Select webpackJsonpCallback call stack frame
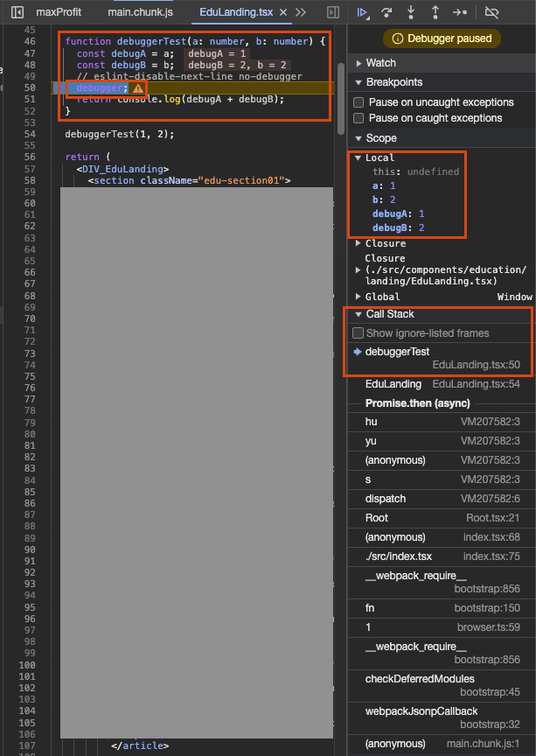The image size is (536, 756). click(441, 717)
